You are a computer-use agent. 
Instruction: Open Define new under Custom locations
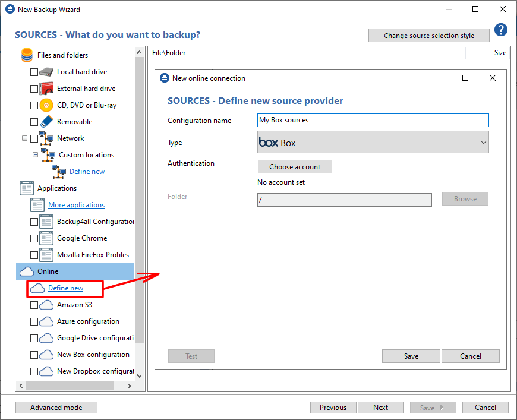click(87, 172)
